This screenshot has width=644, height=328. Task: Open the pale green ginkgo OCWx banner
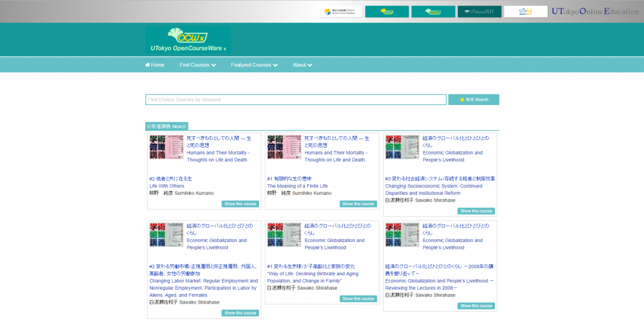pyautogui.click(x=433, y=11)
